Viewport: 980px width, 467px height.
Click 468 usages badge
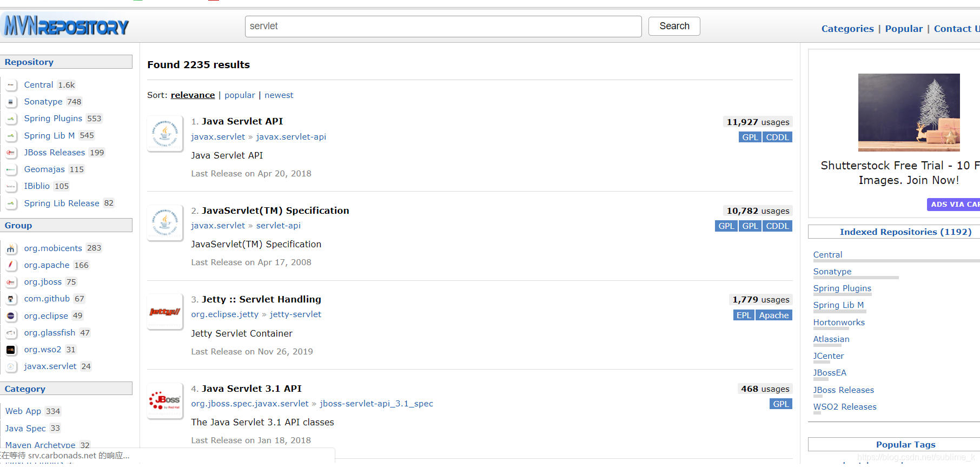[x=765, y=389]
